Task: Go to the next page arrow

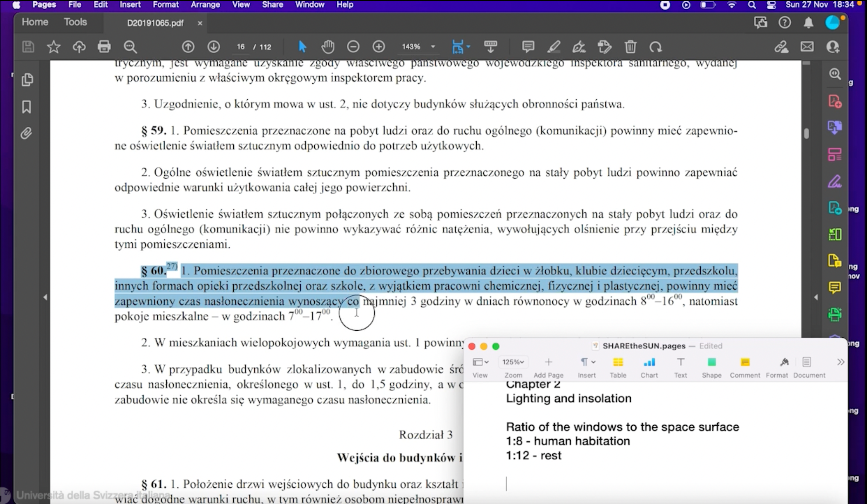Action: [x=213, y=46]
